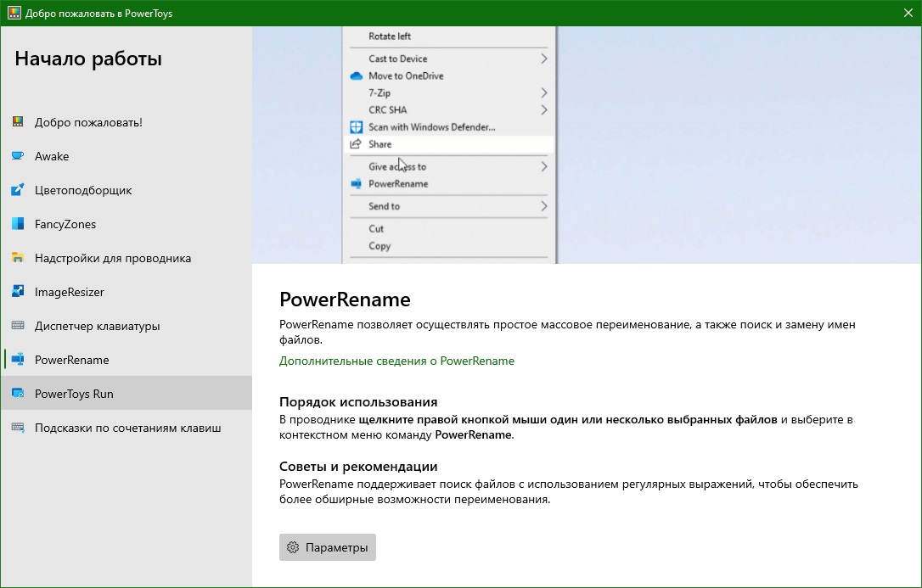Select the Цветоподборщик icon in sidebar

click(x=19, y=190)
